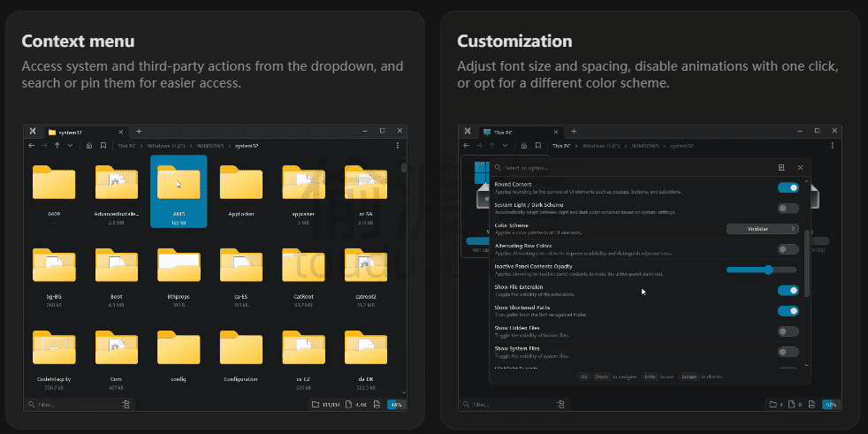Viewport: 868px width, 434px height.
Task: Toggle Show Shortened Paths off
Action: click(x=788, y=310)
